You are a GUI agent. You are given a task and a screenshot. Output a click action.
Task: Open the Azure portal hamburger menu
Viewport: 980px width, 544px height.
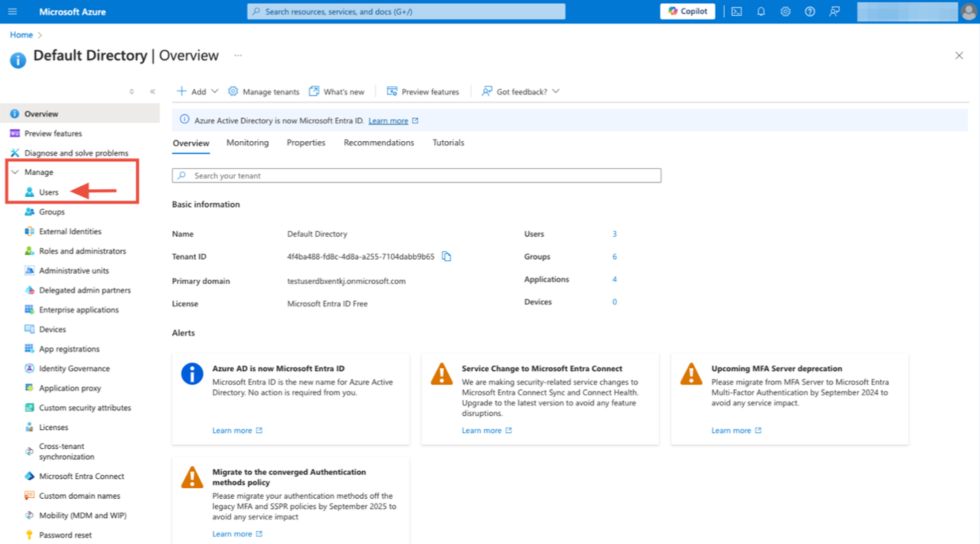(12, 11)
